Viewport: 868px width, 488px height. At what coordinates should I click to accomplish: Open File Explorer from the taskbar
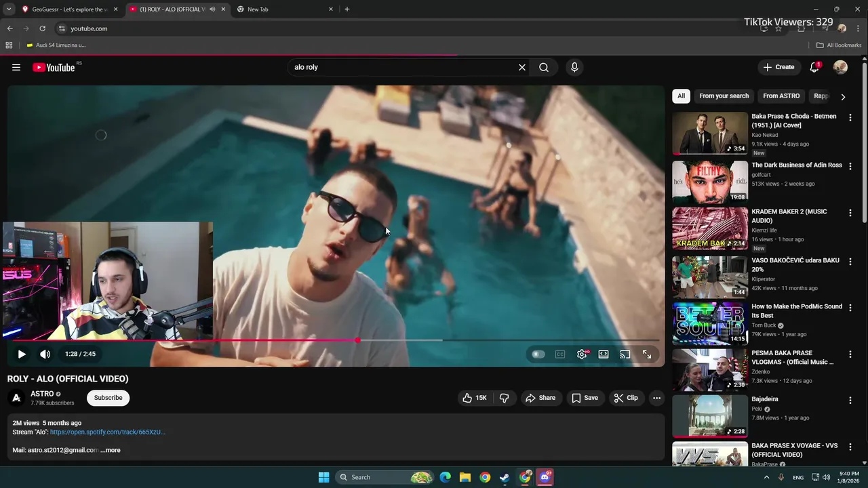point(465,477)
